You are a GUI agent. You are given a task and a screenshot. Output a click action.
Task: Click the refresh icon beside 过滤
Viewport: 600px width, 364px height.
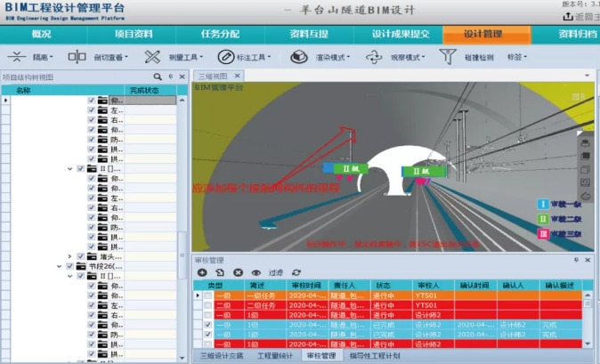tap(296, 272)
